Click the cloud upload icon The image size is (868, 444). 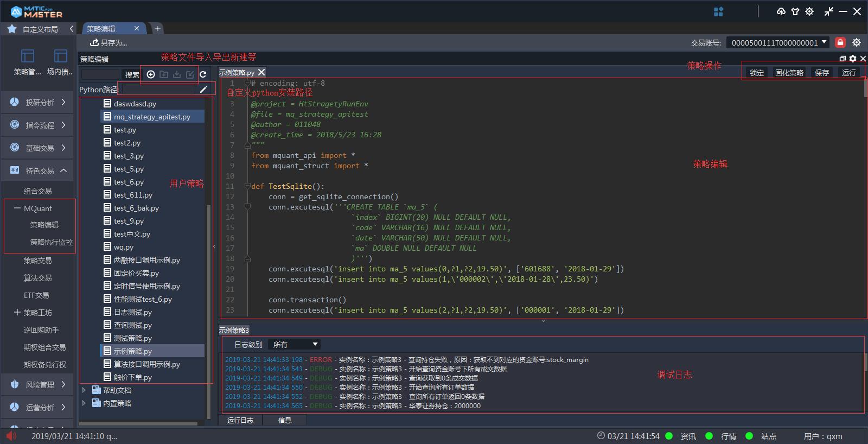pyautogui.click(x=781, y=11)
